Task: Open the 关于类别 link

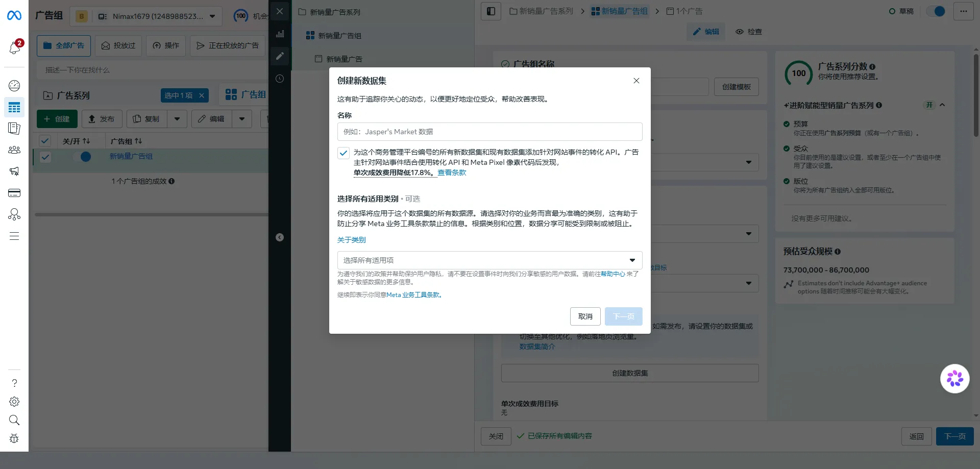Action: (352, 240)
